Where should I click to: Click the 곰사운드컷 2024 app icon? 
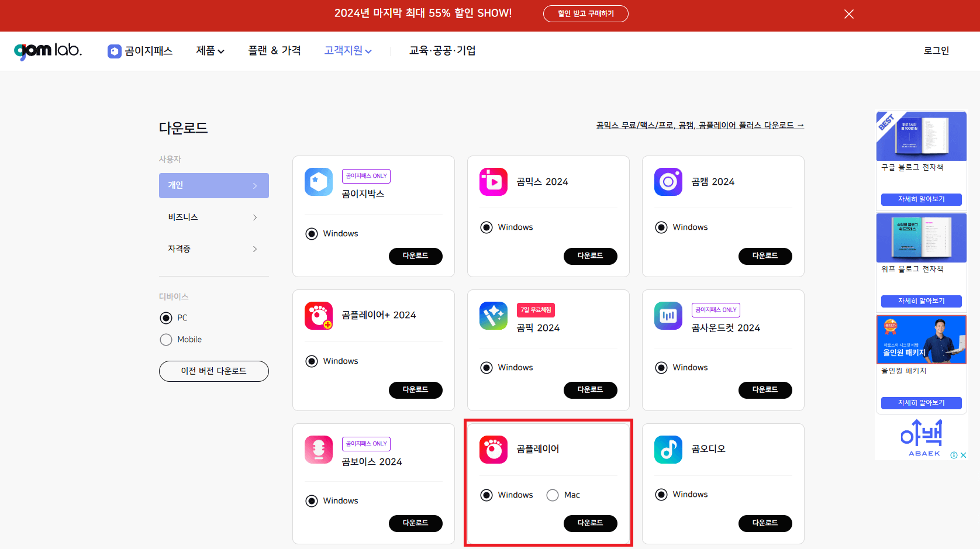[668, 316]
